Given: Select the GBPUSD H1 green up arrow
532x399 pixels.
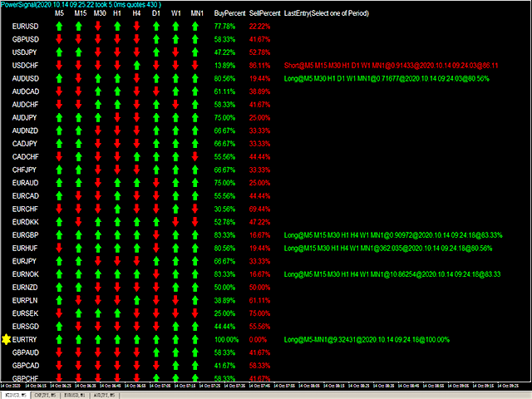Looking at the screenshot, I should tap(118, 39).
